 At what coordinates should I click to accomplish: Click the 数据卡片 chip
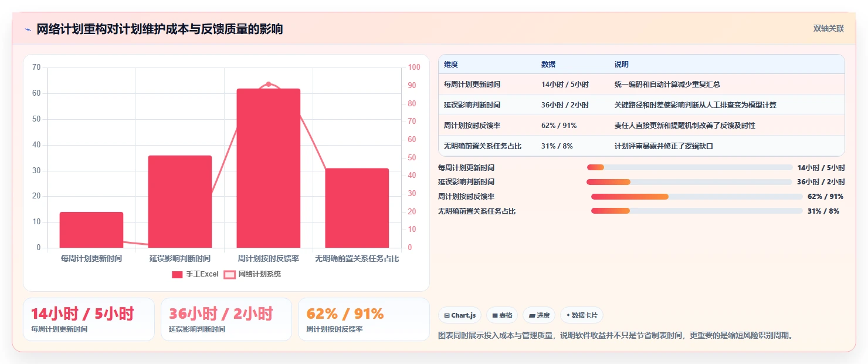pyautogui.click(x=582, y=315)
